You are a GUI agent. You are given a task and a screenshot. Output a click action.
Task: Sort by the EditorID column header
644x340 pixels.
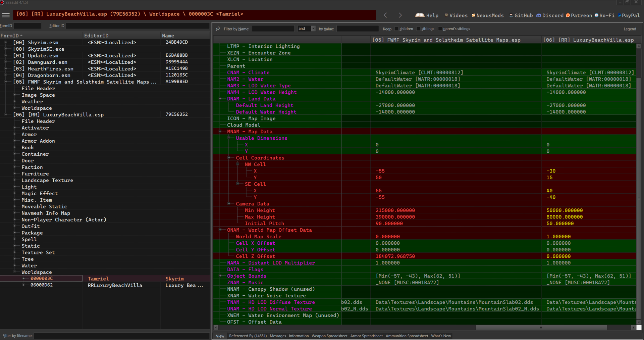click(x=121, y=36)
